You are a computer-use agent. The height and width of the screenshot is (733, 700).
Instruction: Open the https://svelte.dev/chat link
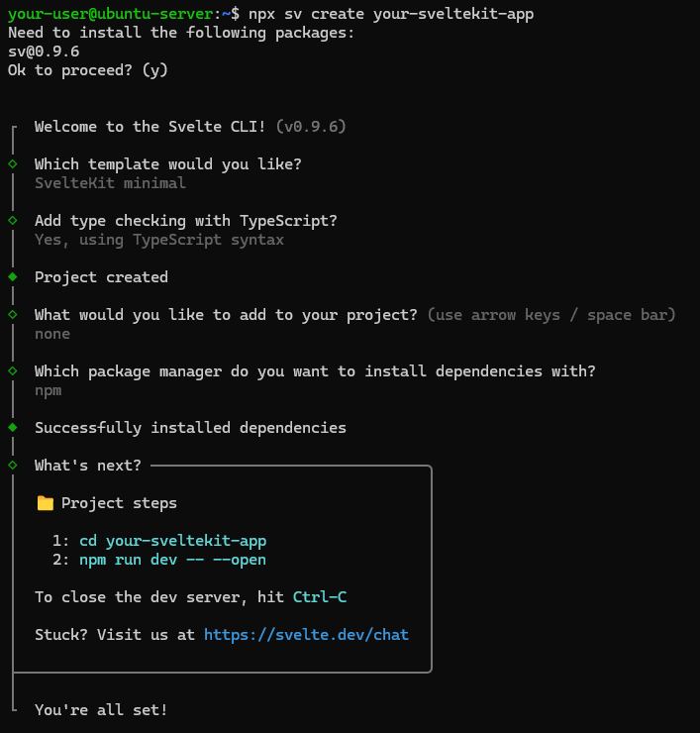pyautogui.click(x=306, y=635)
